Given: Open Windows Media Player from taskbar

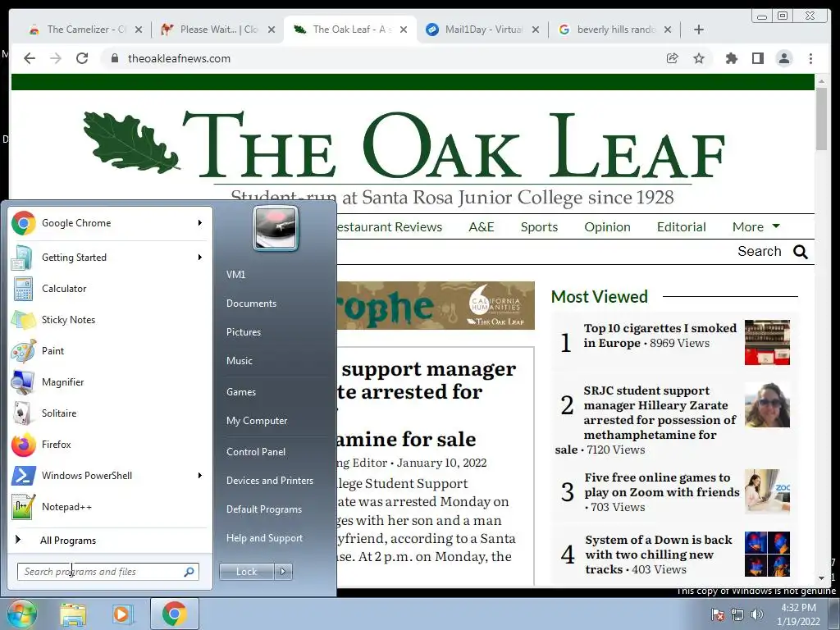Looking at the screenshot, I should pyautogui.click(x=122, y=614).
